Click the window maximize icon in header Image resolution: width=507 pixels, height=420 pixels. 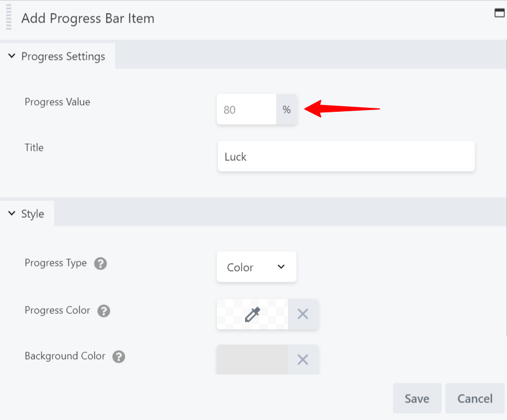(x=499, y=13)
